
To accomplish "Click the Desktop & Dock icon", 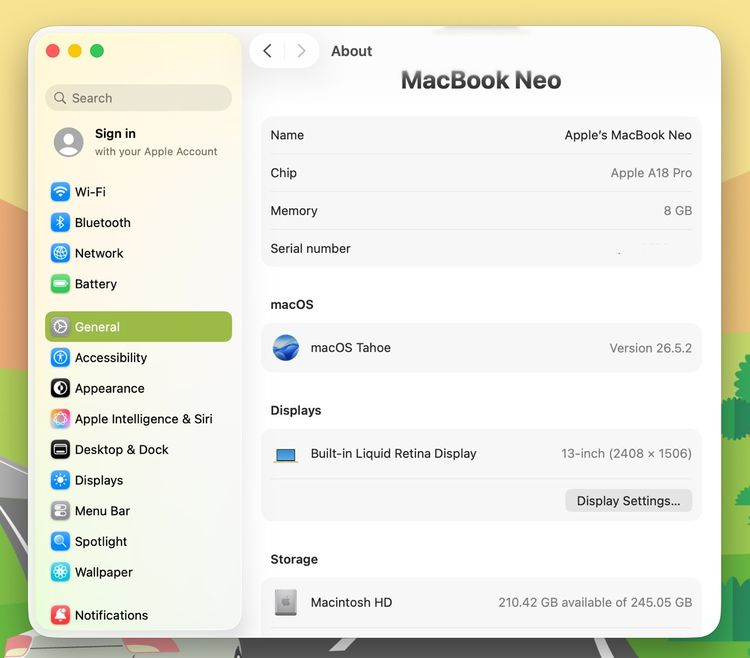I will pos(60,450).
